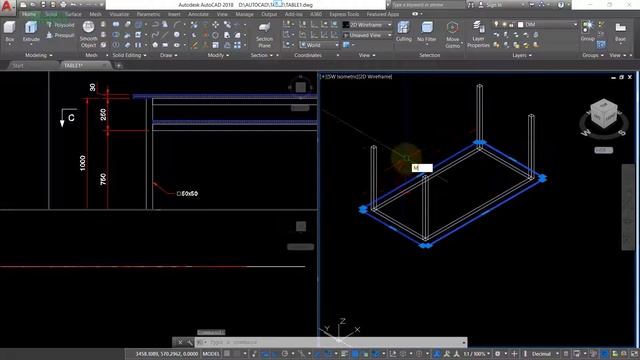Toggle grid display in status bar
This screenshot has width=640, height=360.
pos(227,354)
